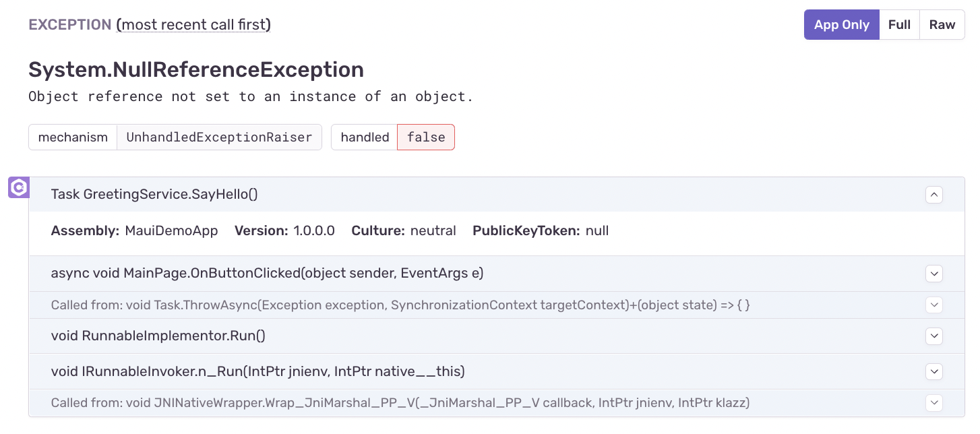Open the async void MainPage.OnButtonClicked frame row
This screenshot has height=434, width=980.
click(x=267, y=274)
